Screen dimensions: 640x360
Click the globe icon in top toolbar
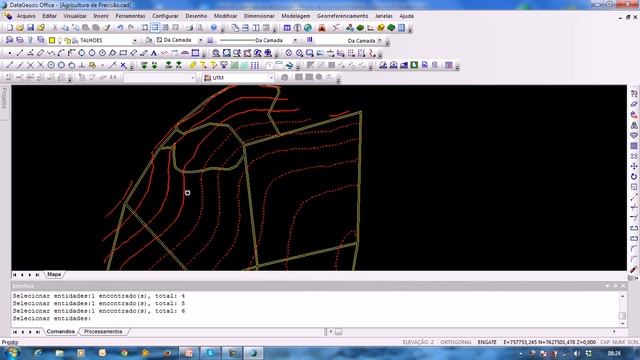click(x=308, y=28)
